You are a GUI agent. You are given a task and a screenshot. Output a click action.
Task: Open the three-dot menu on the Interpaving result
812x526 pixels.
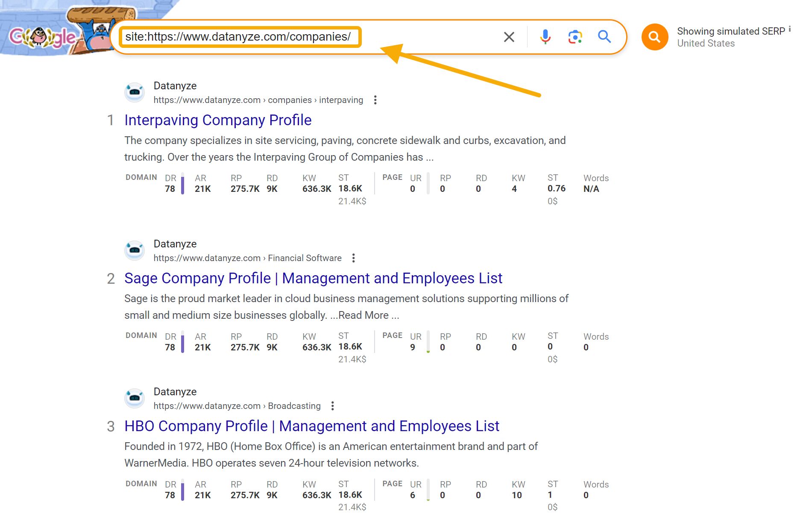375,100
